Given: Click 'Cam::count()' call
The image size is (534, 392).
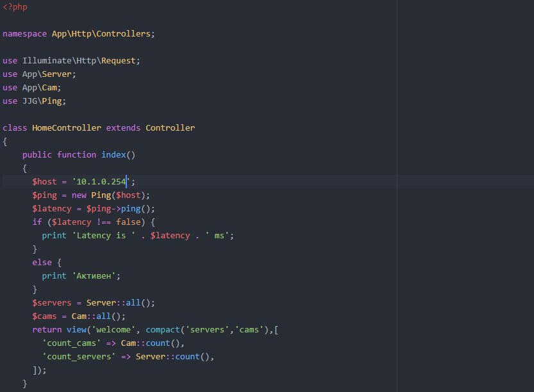Looking at the screenshot, I should [150, 343].
